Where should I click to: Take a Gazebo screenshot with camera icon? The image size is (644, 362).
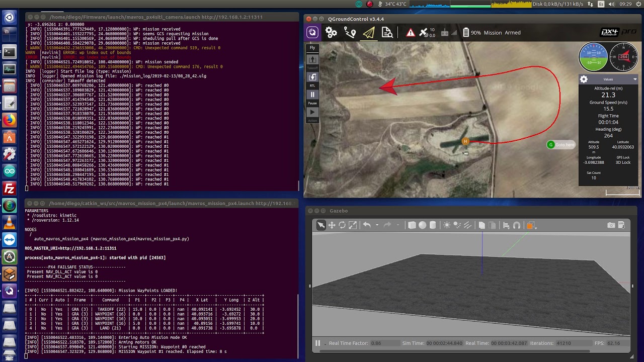coord(611,225)
